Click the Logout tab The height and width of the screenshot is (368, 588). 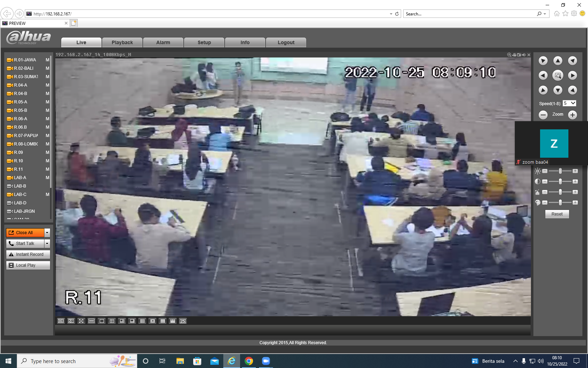click(x=286, y=42)
